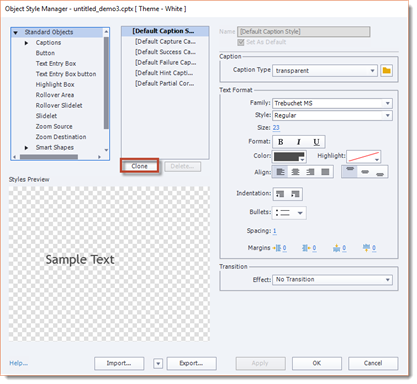The height and width of the screenshot is (384, 417).
Task: Click the increase indentation icon
Action: click(295, 194)
